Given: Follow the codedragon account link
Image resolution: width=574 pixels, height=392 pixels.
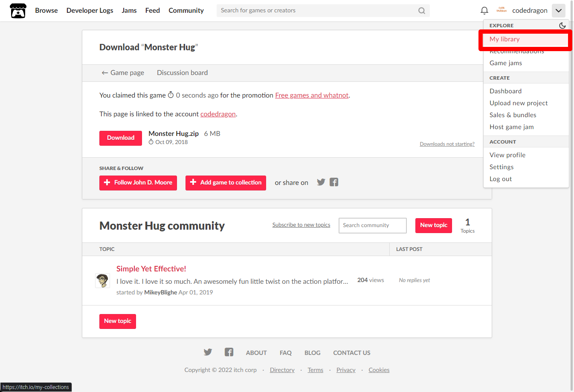Looking at the screenshot, I should (x=218, y=114).
